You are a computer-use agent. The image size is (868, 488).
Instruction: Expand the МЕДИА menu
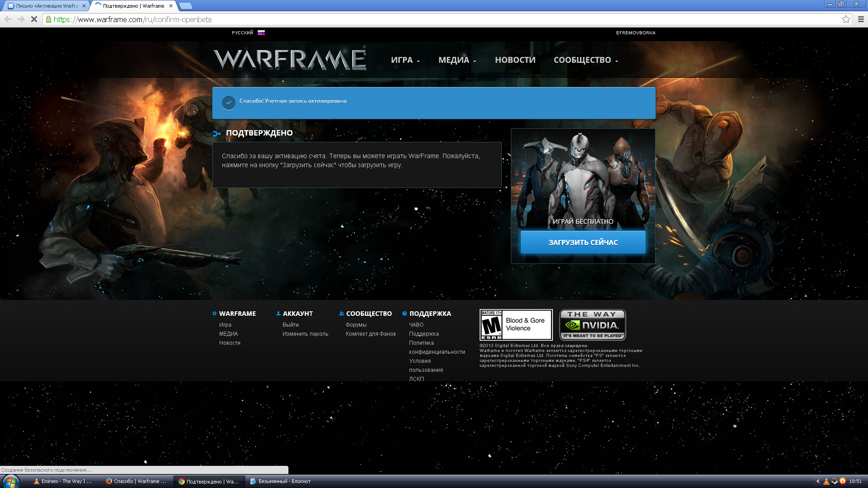click(x=457, y=60)
